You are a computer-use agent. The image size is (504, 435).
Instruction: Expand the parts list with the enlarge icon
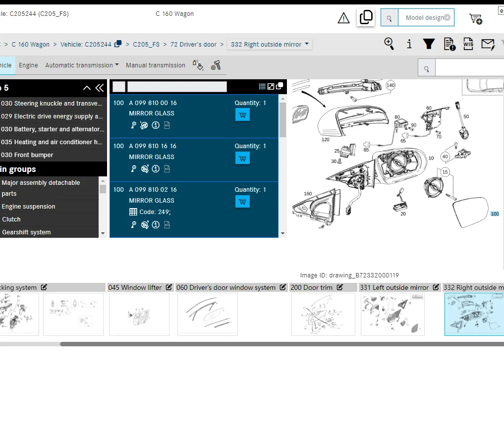point(271,86)
